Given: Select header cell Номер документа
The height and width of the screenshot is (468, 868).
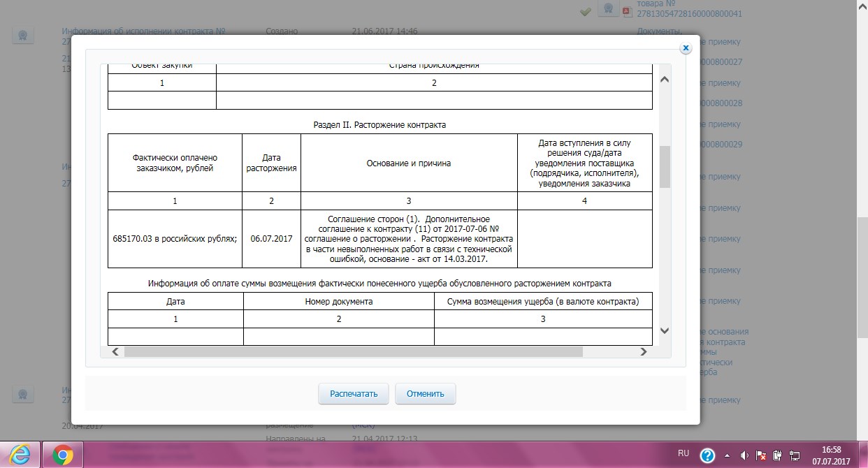Looking at the screenshot, I should click(x=338, y=301).
